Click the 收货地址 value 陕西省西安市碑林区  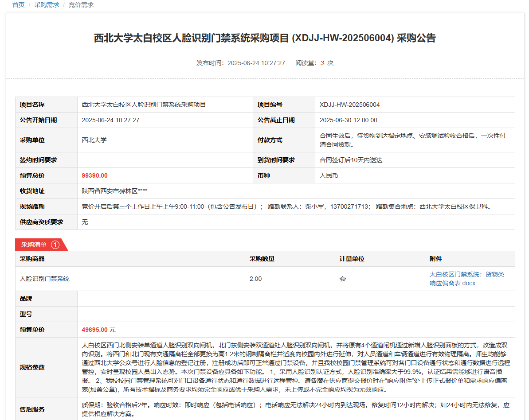[114, 191]
